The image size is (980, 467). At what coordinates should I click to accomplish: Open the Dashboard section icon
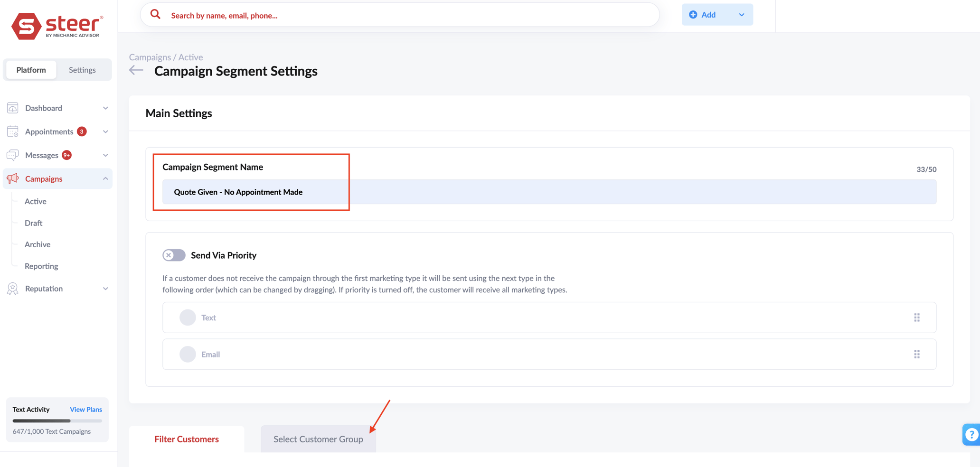click(x=12, y=108)
